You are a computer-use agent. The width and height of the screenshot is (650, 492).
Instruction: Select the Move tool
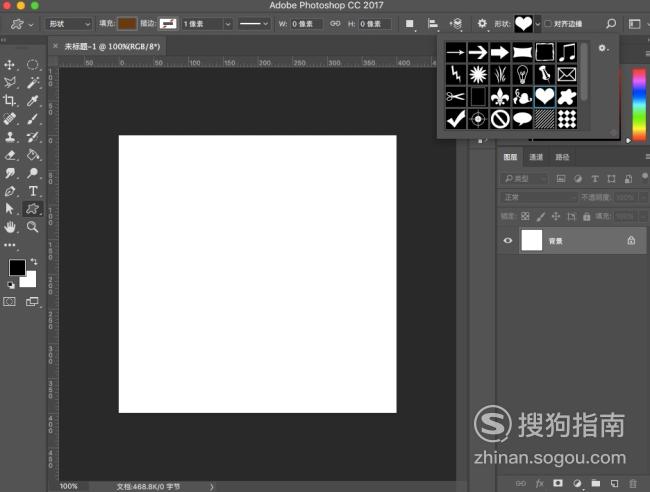coord(10,65)
